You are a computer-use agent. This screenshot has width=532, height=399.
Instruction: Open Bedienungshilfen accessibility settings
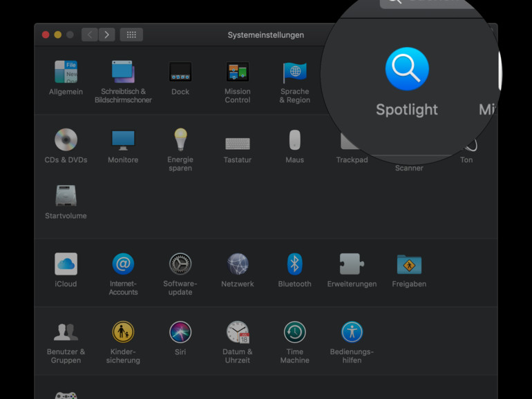(352, 332)
